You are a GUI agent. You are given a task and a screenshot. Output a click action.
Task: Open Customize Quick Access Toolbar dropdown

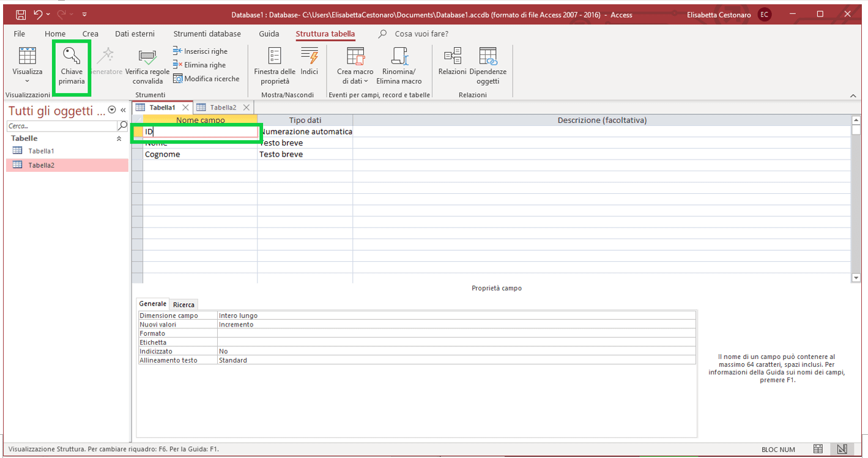pyautogui.click(x=84, y=14)
